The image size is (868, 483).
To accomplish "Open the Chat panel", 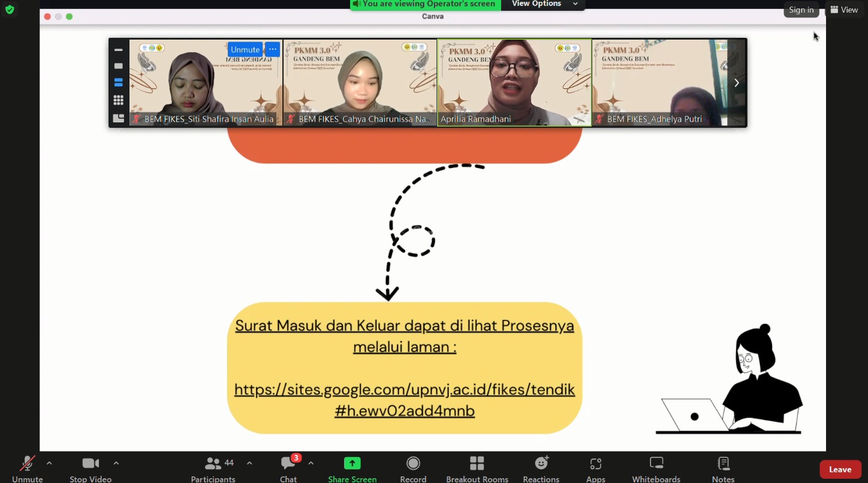I will coord(288,464).
